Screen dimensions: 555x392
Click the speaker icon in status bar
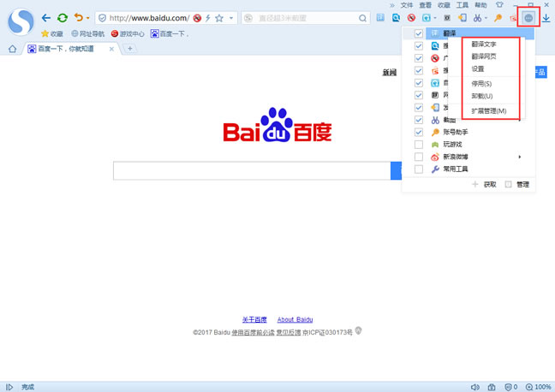click(x=475, y=387)
